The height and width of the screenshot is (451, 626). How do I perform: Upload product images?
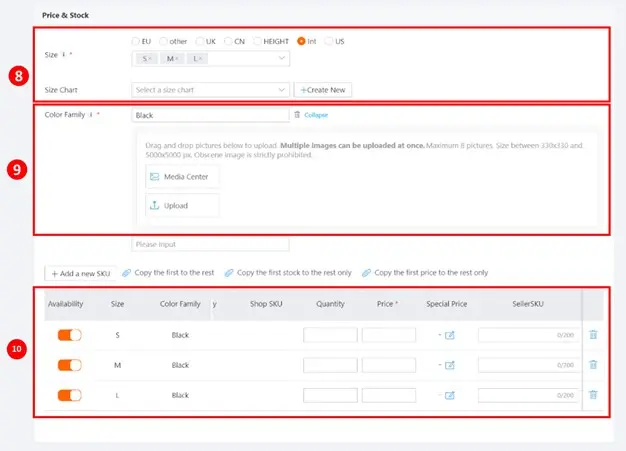click(x=182, y=206)
